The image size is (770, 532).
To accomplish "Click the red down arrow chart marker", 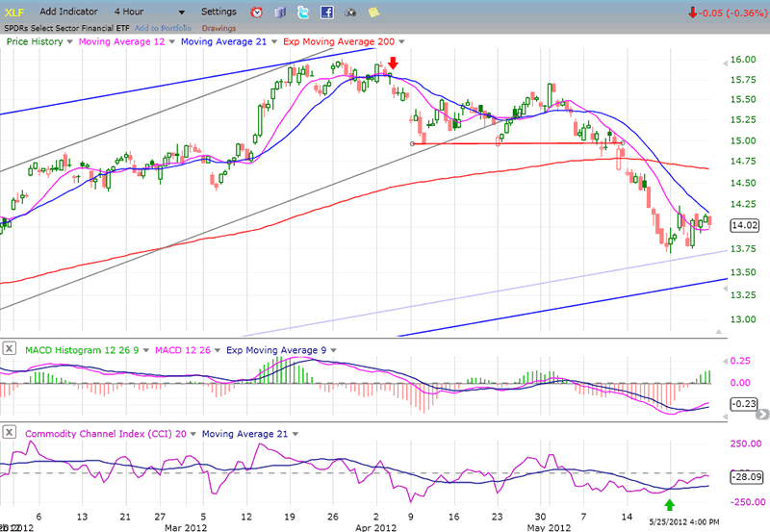I will [393, 64].
